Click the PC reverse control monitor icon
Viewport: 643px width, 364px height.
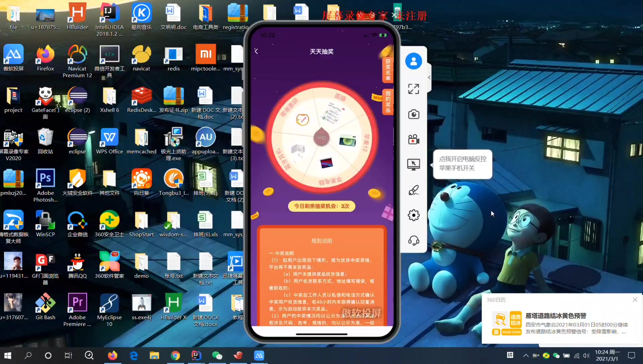[x=414, y=164]
